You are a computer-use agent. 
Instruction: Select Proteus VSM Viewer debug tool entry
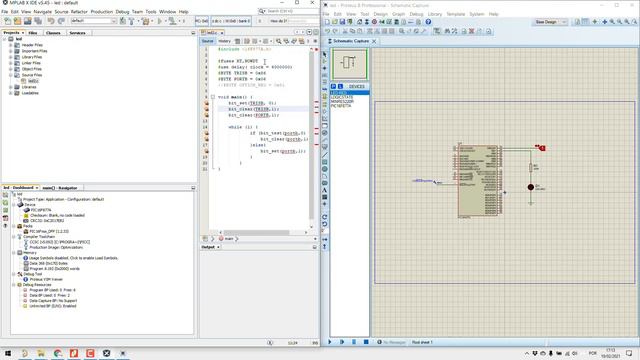tap(46, 279)
